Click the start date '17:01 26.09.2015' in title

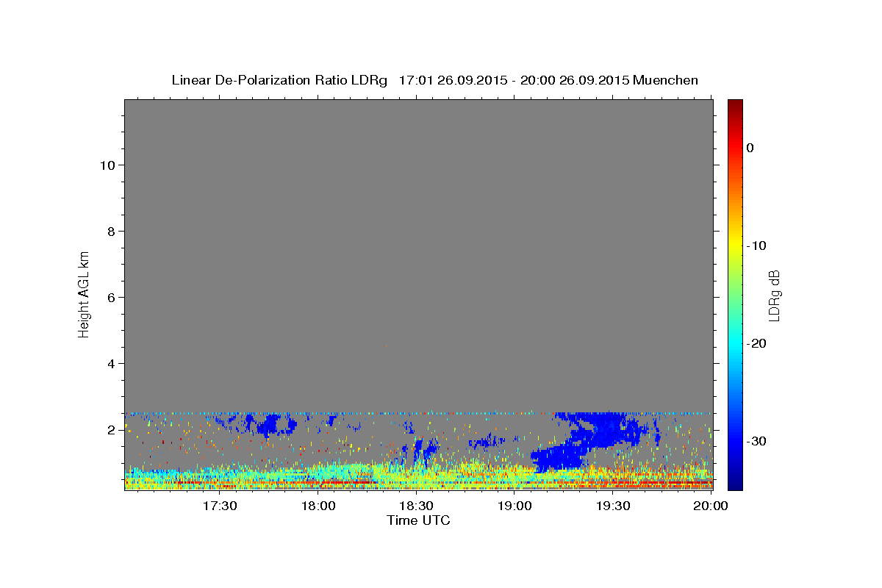[452, 80]
